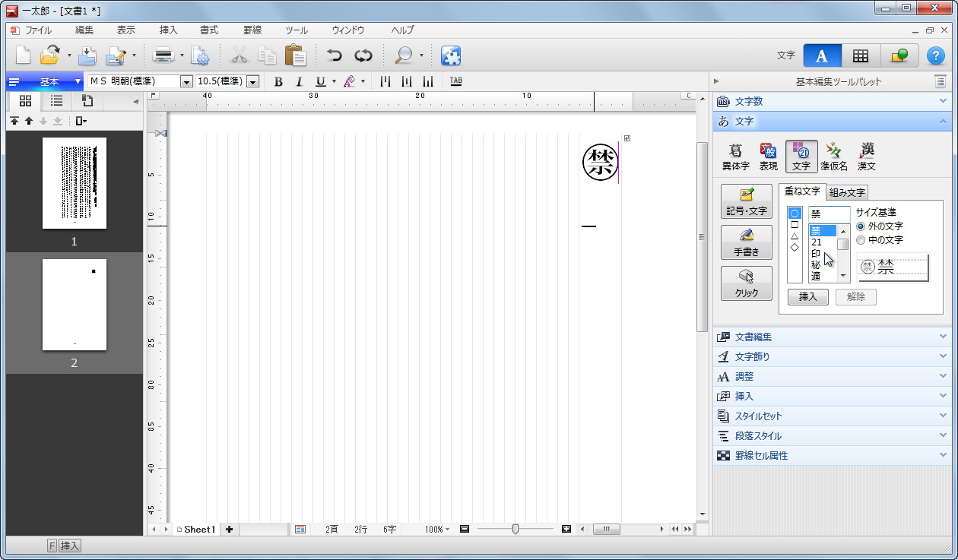Open the 罫線 menu
The height and width of the screenshot is (560, 958).
(x=252, y=30)
